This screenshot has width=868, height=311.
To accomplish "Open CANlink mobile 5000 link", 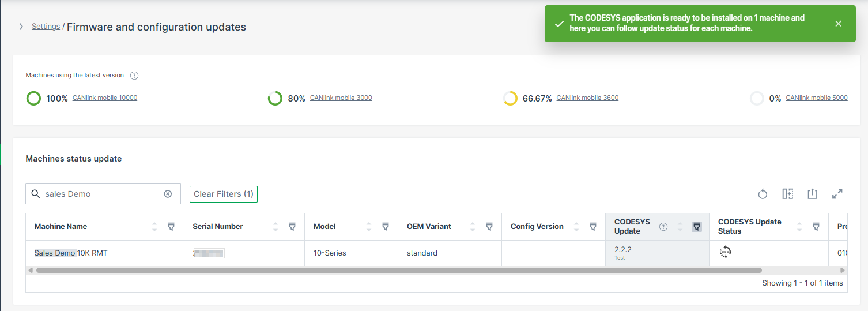I will click(x=817, y=98).
